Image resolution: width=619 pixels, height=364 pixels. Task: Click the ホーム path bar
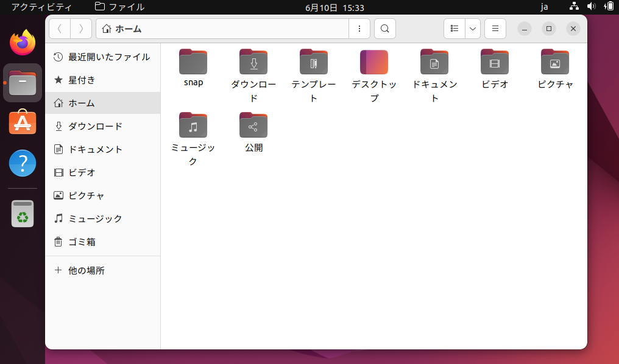pyautogui.click(x=222, y=29)
